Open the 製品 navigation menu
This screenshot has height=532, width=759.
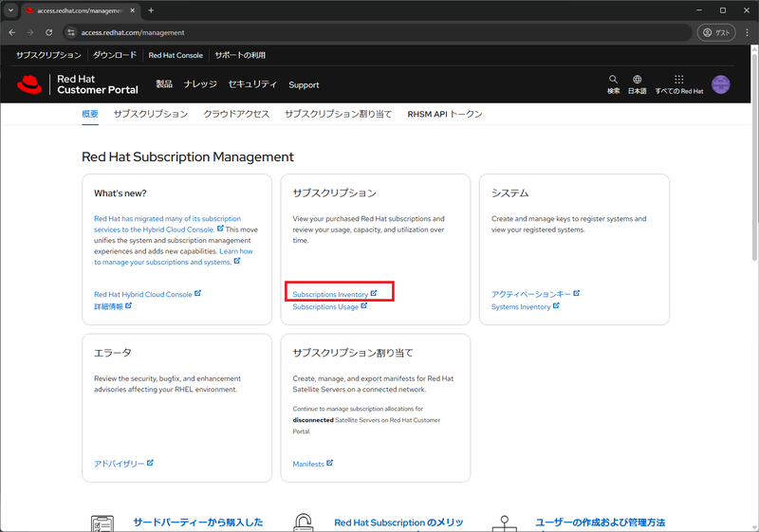tap(164, 84)
